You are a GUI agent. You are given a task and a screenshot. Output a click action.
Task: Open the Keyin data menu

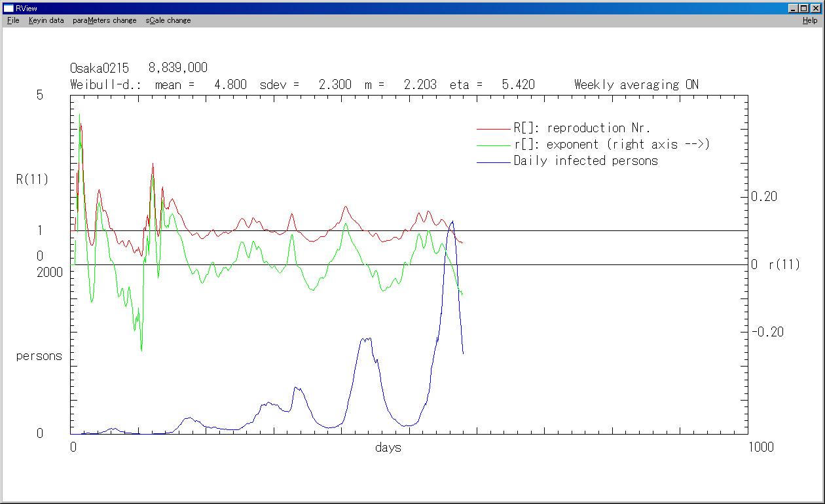[x=46, y=20]
